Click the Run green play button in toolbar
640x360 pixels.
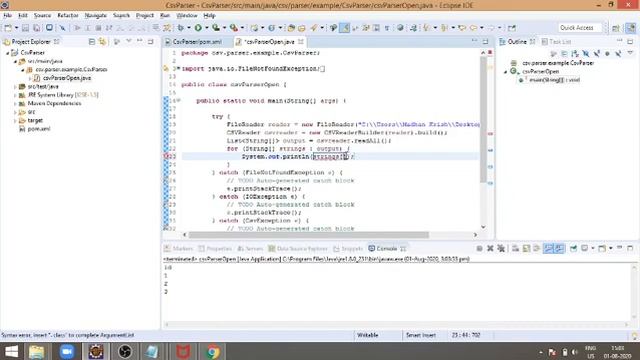pos(198,28)
